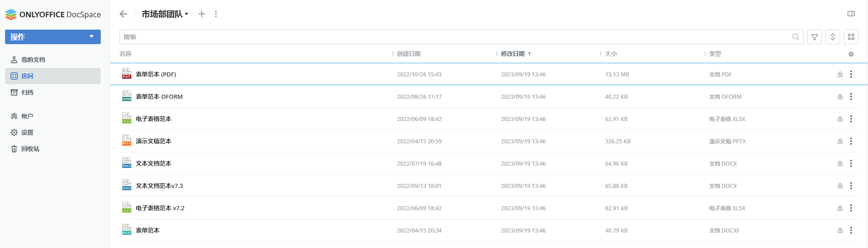This screenshot has height=248, width=868.
Task: Open file 表单范本 (PDF)
Action: 156,74
